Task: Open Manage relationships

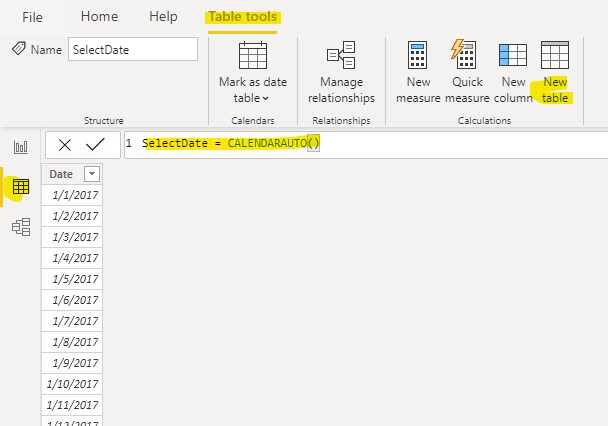Action: tap(341, 73)
